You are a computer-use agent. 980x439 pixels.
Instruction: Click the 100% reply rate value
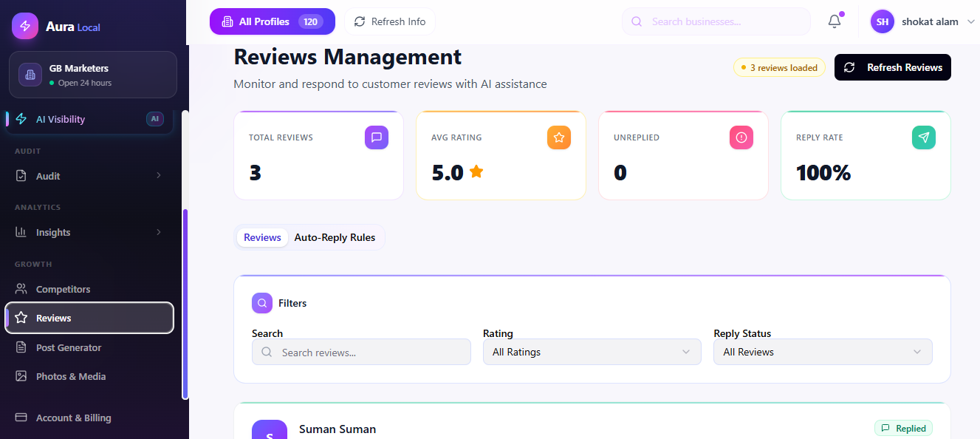(x=823, y=173)
